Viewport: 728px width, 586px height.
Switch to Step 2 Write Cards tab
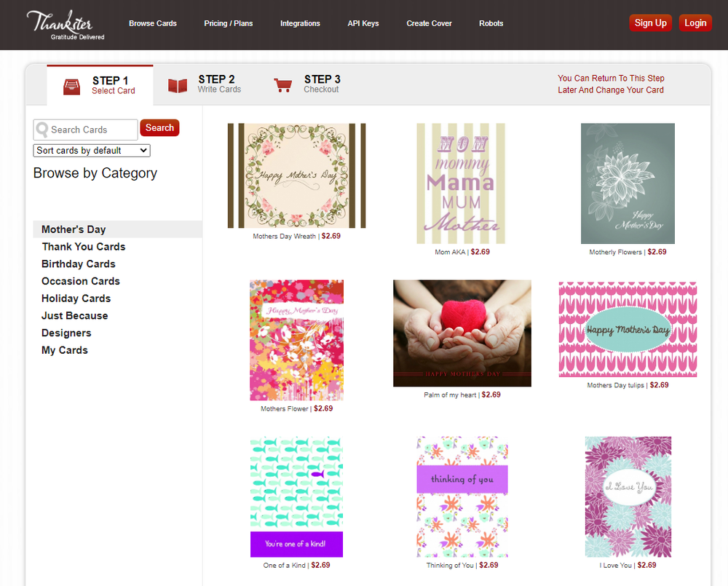coord(205,84)
